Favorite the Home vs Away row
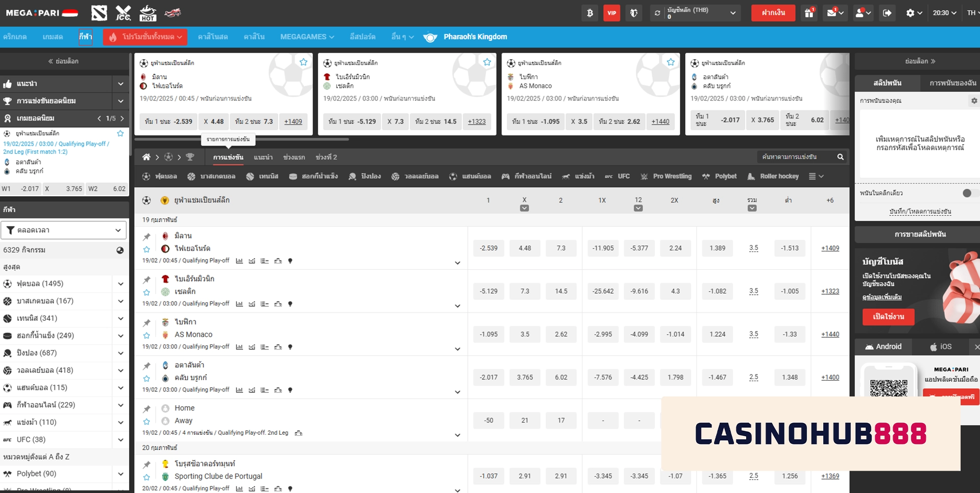Image resolution: width=980 pixels, height=493 pixels. [x=146, y=421]
